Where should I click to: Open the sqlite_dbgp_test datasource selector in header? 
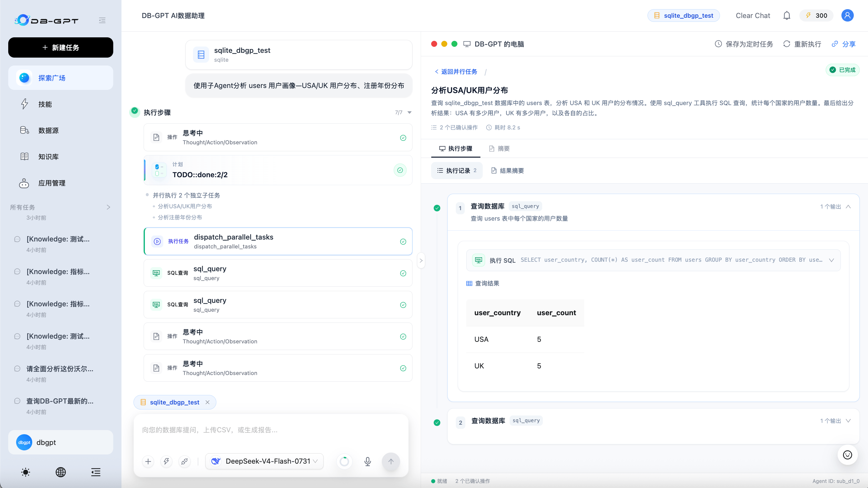(x=683, y=16)
